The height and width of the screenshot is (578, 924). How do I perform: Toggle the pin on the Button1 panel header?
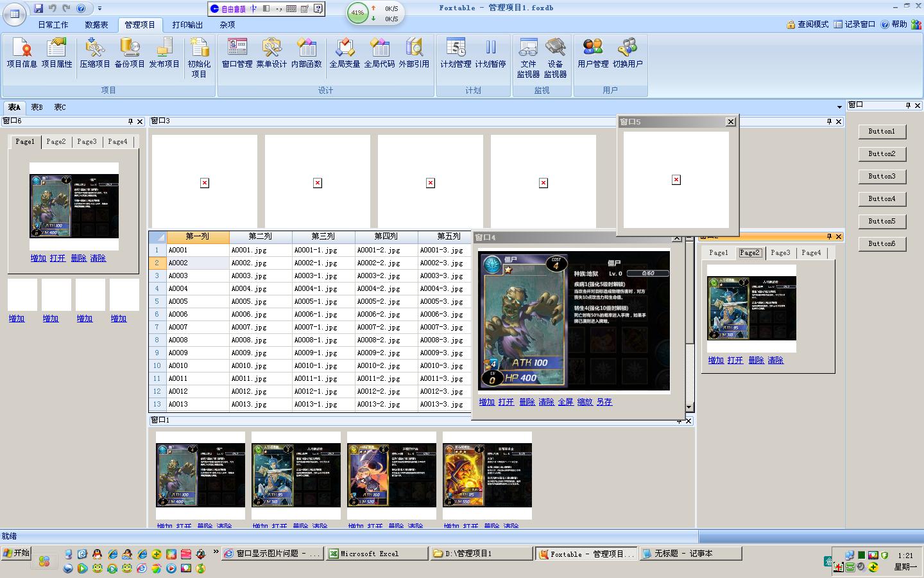point(908,105)
